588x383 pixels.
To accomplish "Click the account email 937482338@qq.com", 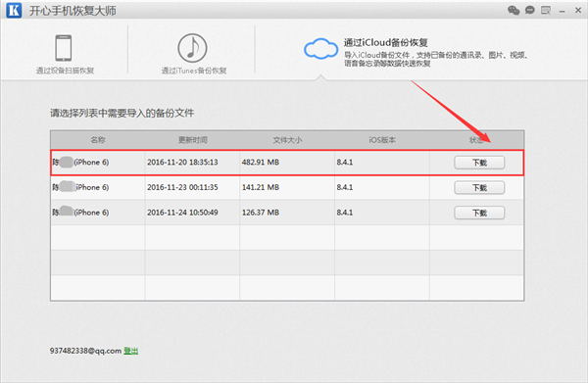I will pos(85,351).
